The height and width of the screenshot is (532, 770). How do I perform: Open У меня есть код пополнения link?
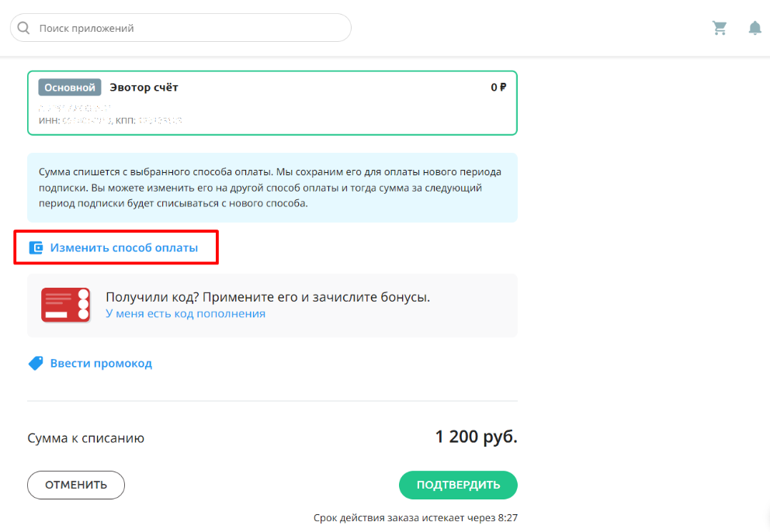(x=186, y=313)
